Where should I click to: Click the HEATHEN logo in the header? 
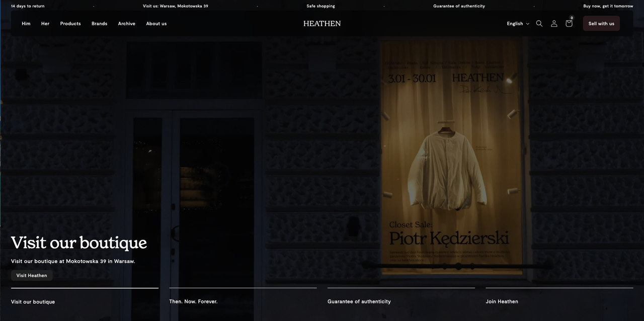pos(322,24)
